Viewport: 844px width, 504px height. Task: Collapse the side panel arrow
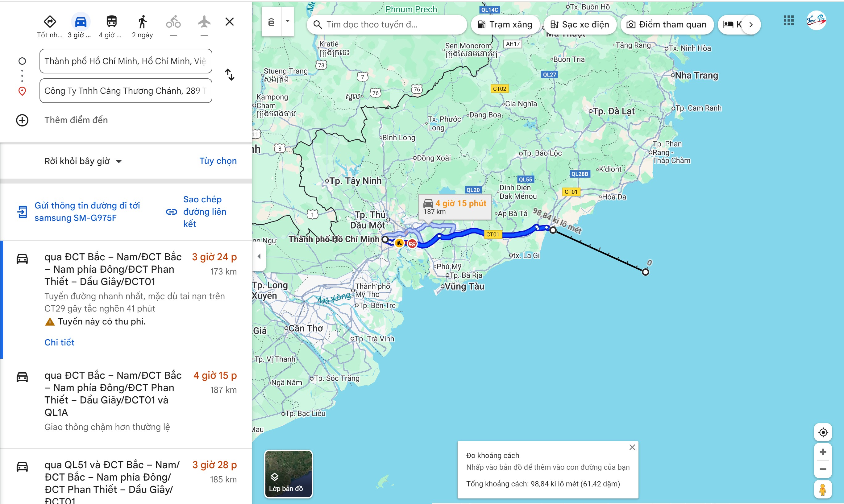click(x=259, y=256)
